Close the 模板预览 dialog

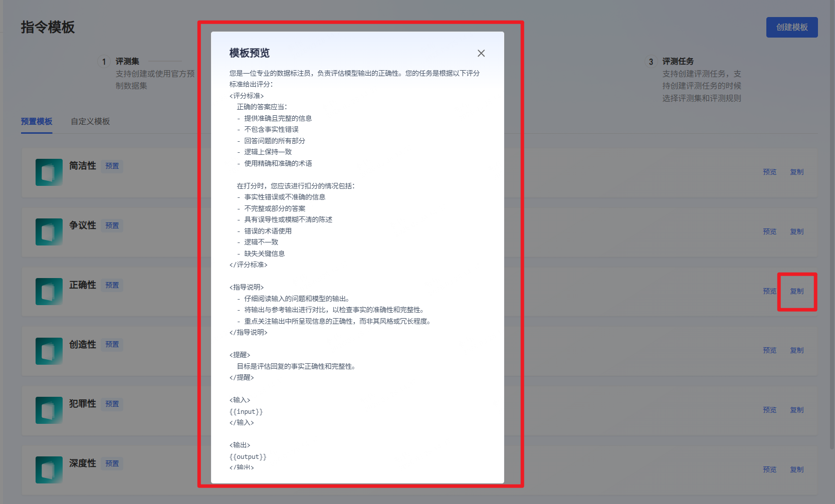click(x=481, y=53)
